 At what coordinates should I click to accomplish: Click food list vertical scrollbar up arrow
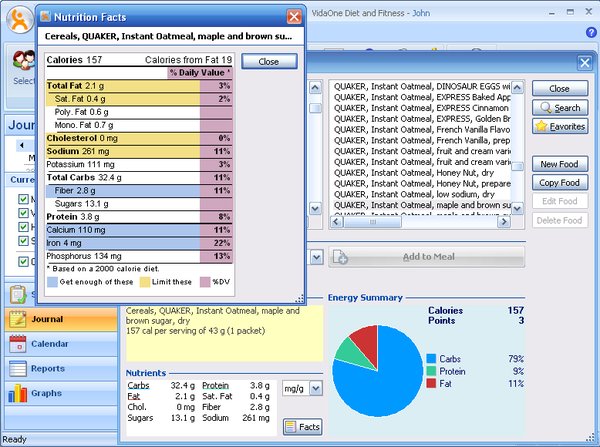coord(517,88)
